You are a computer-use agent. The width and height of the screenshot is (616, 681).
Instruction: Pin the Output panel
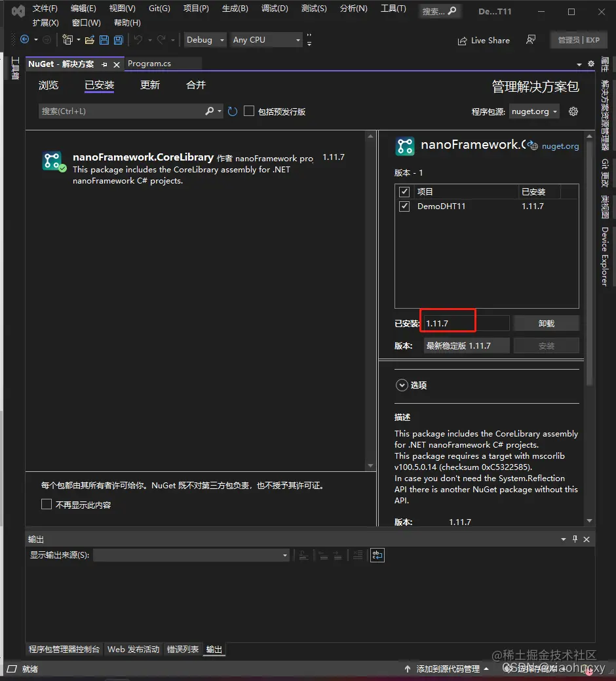(575, 539)
